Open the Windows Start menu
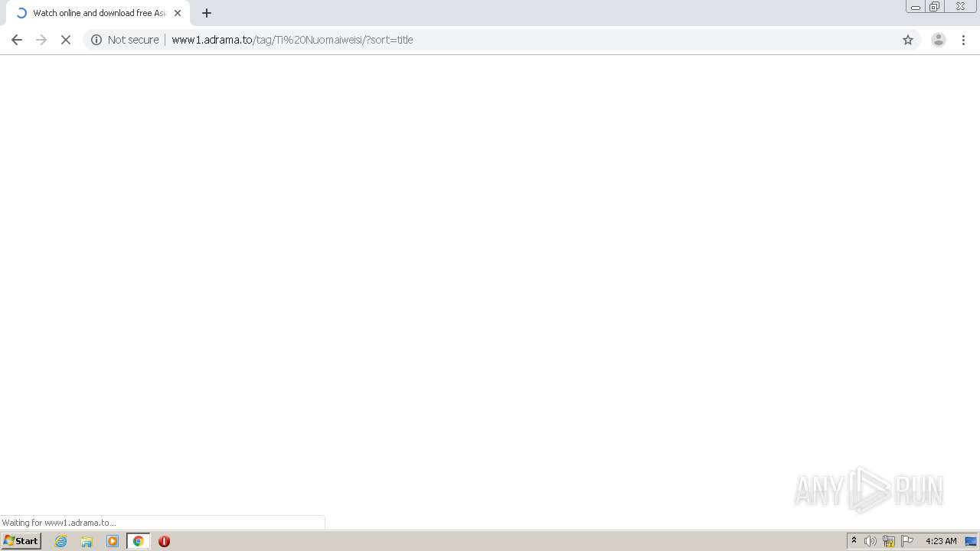Screen dimensions: 980x551 (21, 541)
